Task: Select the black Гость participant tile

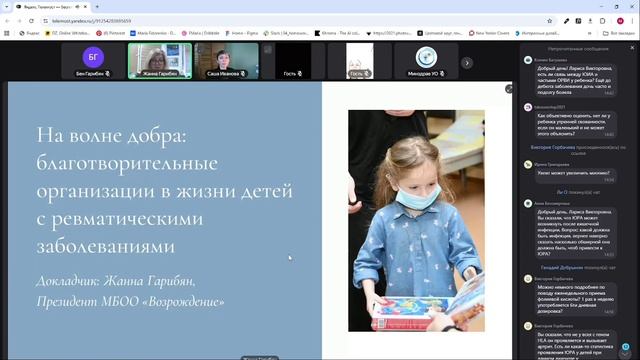Action: tap(293, 61)
